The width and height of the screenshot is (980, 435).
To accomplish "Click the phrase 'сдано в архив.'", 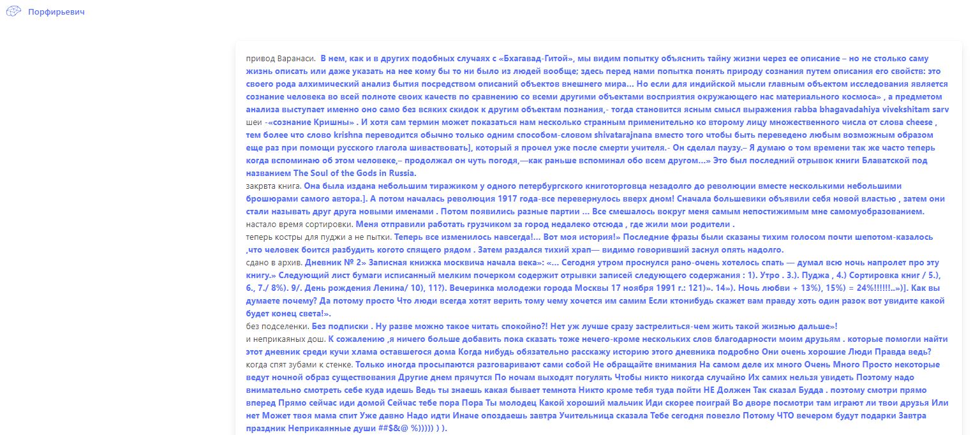I will click(x=274, y=262).
